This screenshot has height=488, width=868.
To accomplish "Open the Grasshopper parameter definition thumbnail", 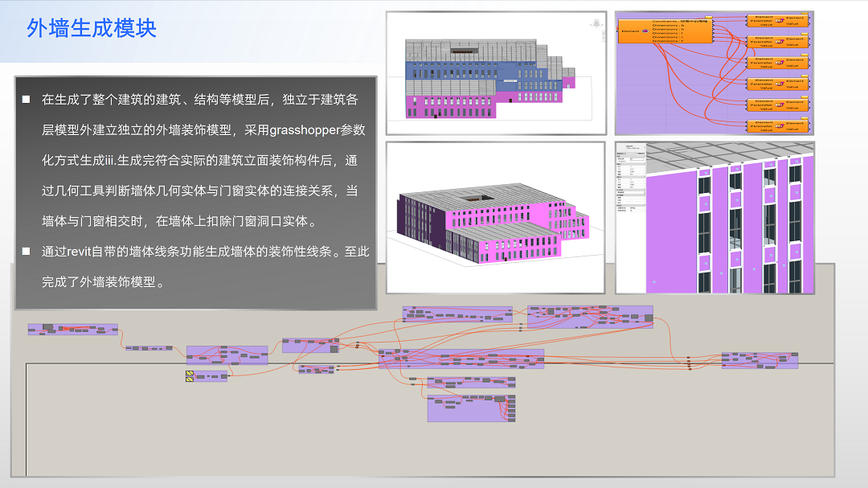I will tap(714, 72).
